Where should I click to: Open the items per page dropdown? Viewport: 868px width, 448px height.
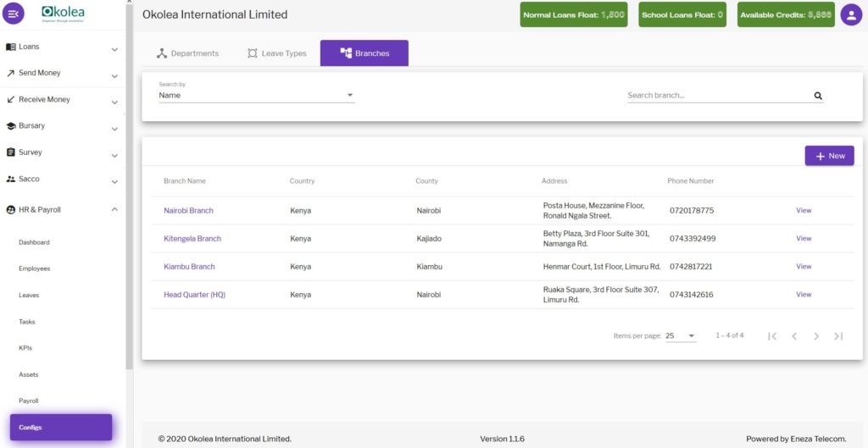pyautogui.click(x=680, y=336)
